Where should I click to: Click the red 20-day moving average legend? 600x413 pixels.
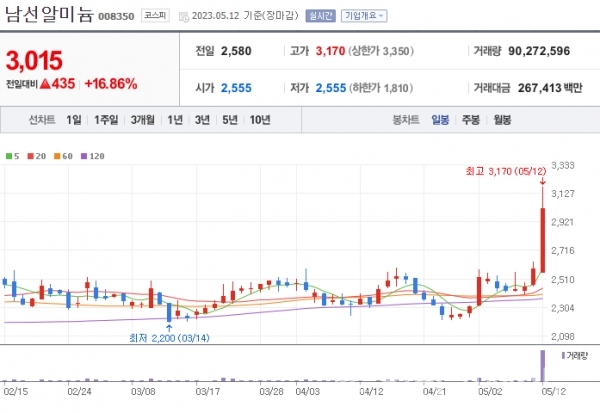[x=36, y=156]
